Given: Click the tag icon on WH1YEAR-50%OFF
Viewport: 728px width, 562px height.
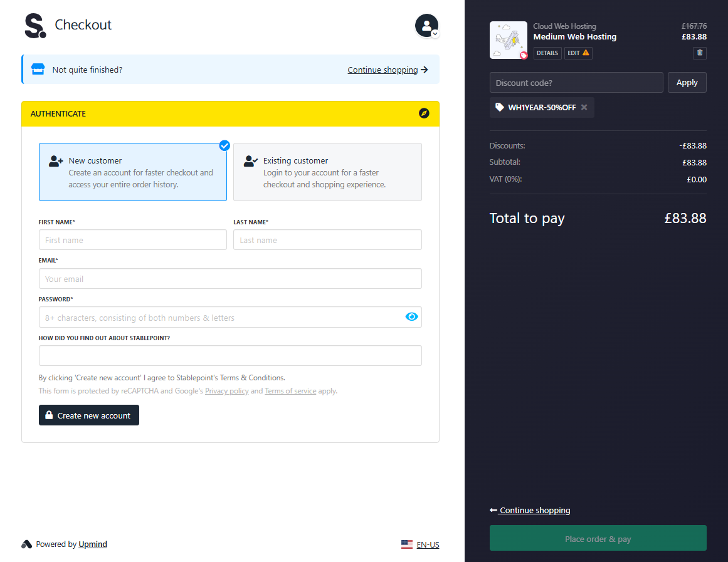Looking at the screenshot, I should point(500,107).
